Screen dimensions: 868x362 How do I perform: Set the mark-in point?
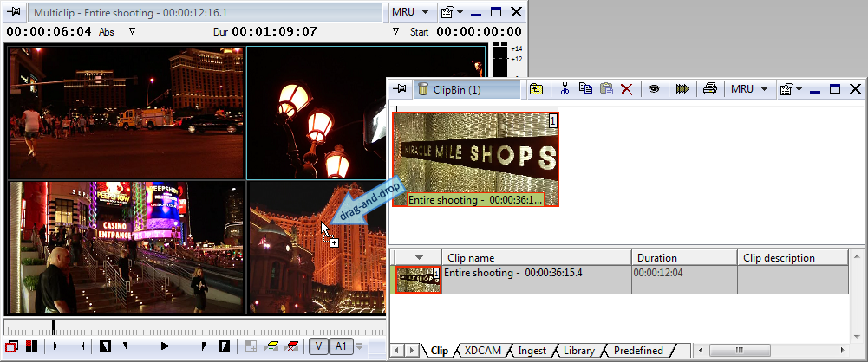coord(105,346)
